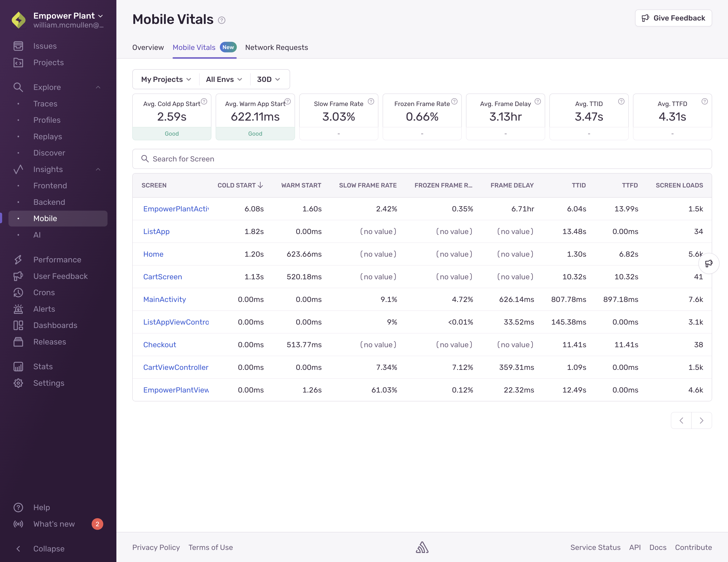
Task: Switch to the Overview tab
Action: coord(148,47)
